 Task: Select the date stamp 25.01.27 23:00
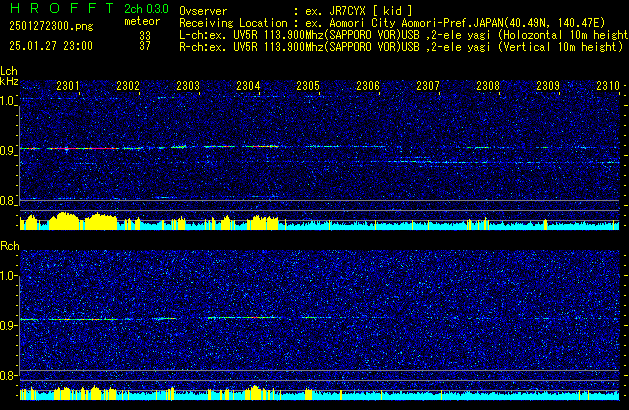point(51,46)
